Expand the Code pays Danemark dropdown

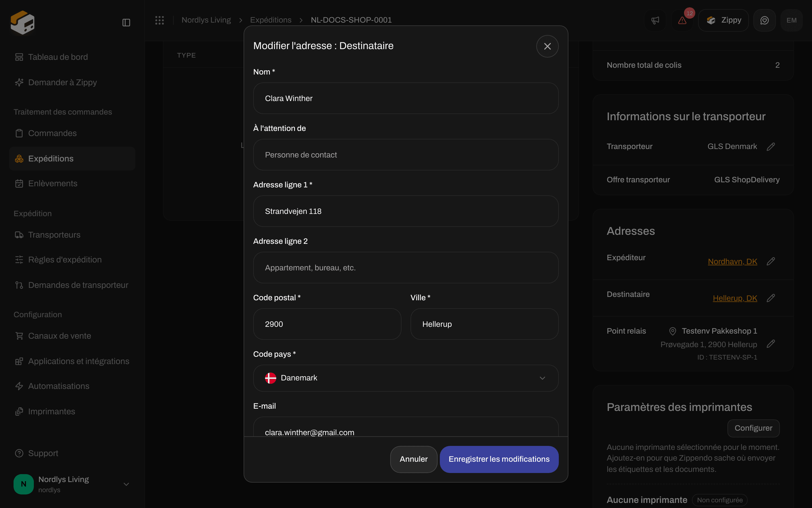click(x=406, y=378)
